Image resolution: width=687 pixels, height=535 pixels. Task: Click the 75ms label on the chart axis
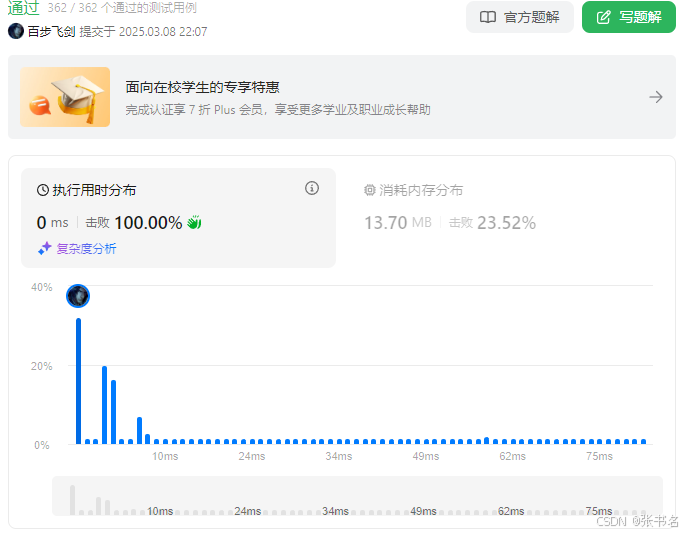tap(599, 456)
